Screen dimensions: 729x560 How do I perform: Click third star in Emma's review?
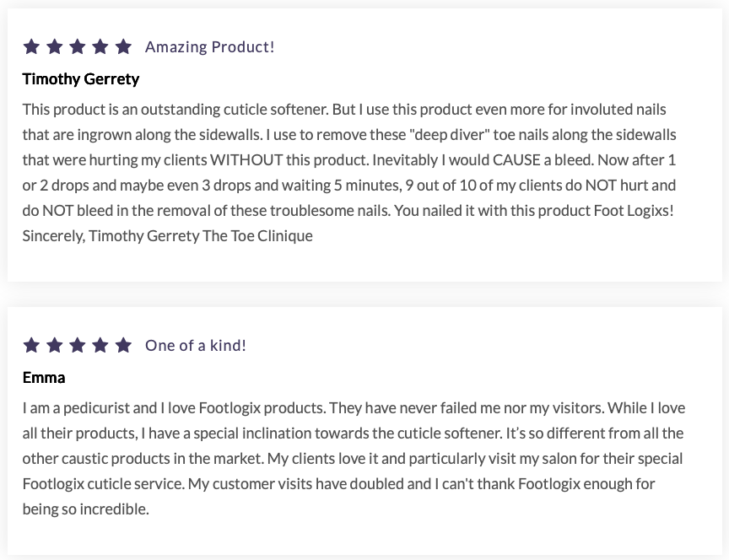click(77, 345)
